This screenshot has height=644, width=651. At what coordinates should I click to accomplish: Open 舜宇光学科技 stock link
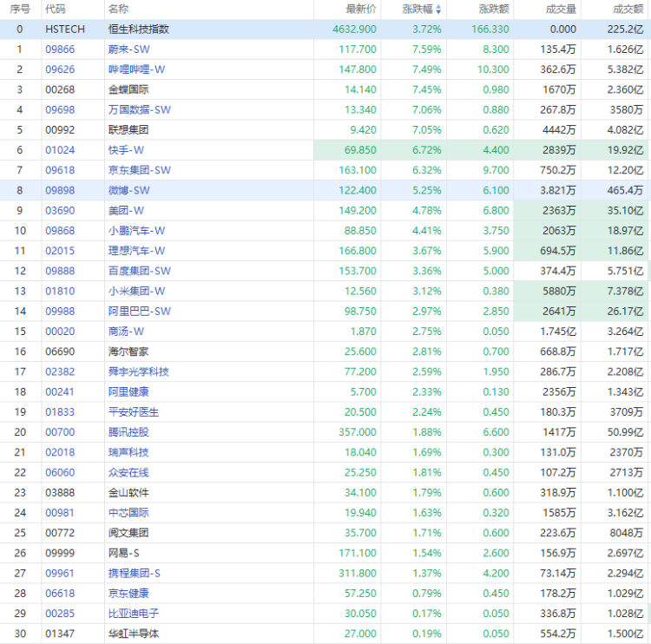click(x=139, y=371)
